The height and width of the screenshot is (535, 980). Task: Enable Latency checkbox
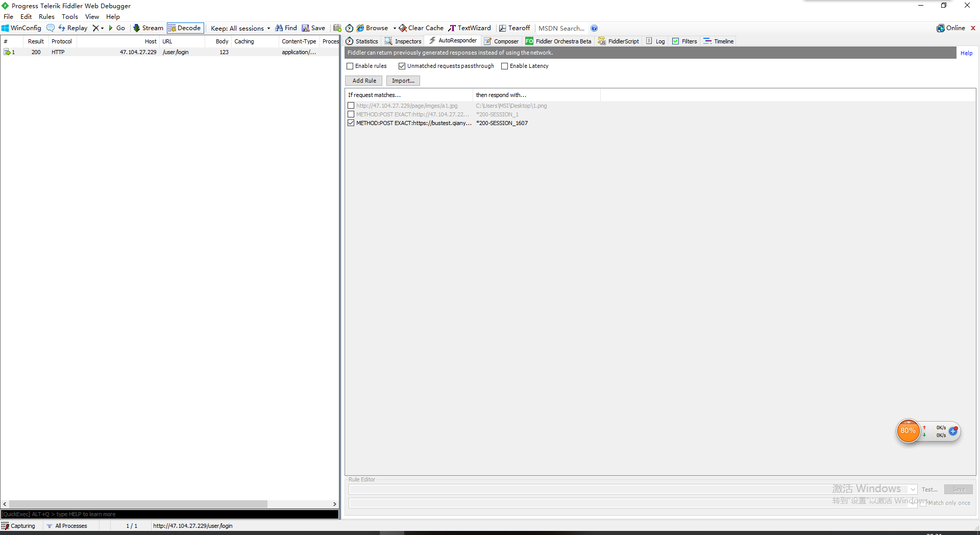point(505,66)
